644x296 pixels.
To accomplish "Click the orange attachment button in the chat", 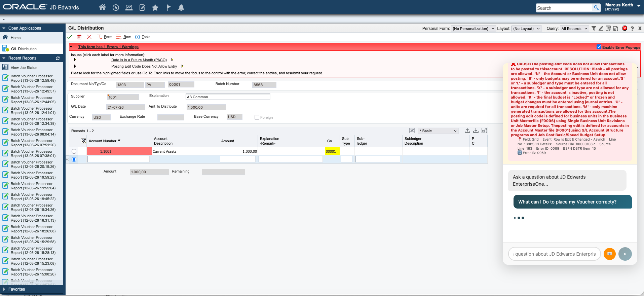I will (609, 254).
